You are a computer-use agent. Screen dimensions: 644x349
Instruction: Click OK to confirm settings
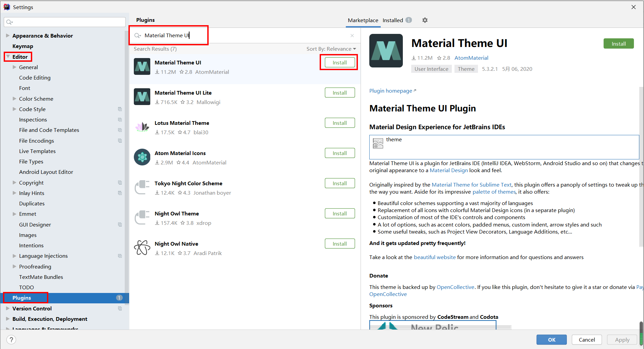pos(551,340)
